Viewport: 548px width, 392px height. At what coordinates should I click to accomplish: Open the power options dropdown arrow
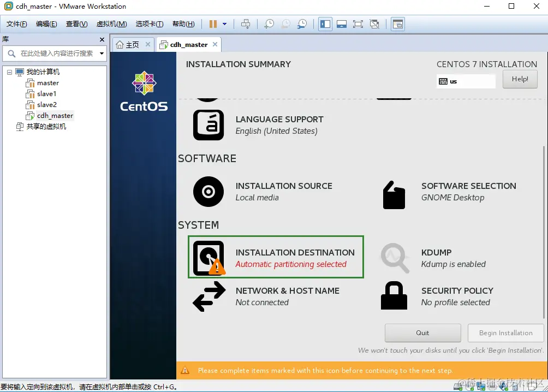(x=225, y=24)
